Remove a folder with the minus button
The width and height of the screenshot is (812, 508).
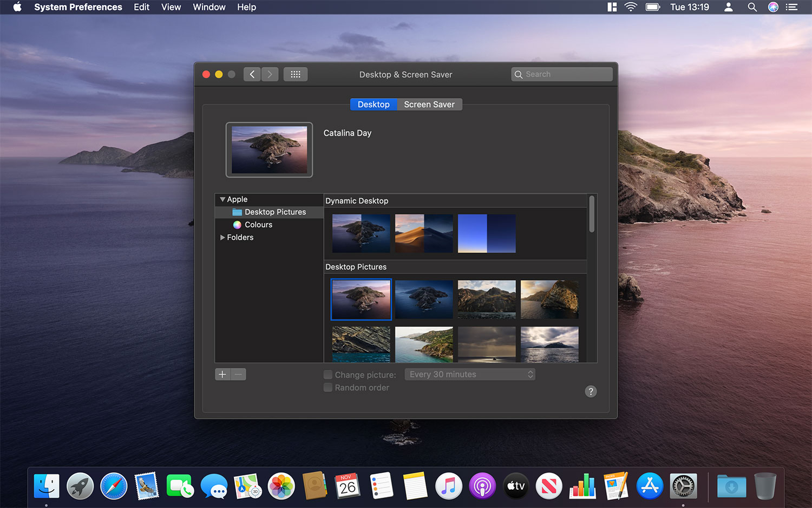(238, 374)
